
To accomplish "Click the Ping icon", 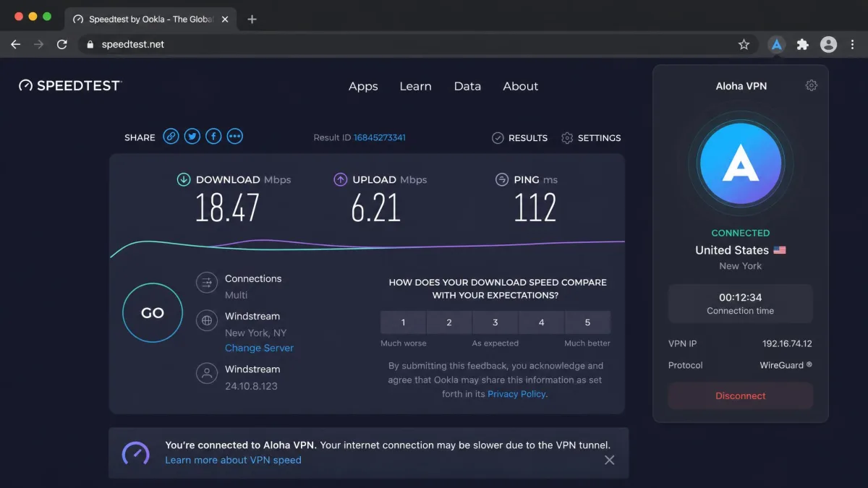I will [501, 179].
